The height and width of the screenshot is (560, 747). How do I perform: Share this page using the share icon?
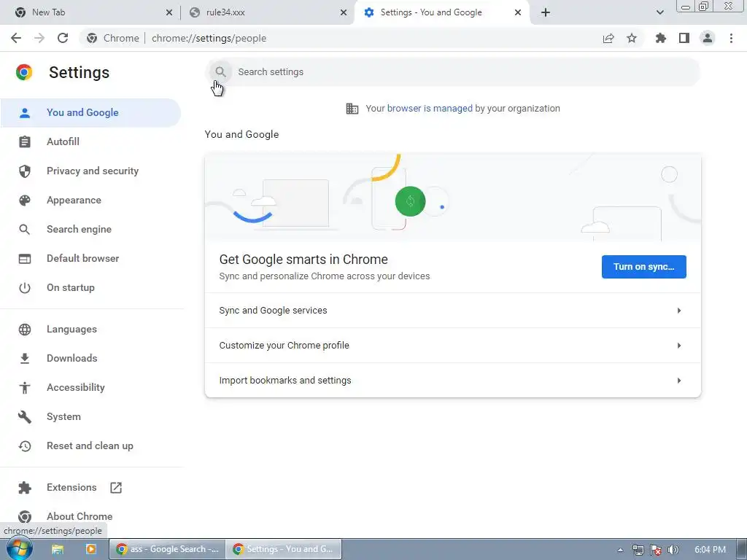(608, 38)
